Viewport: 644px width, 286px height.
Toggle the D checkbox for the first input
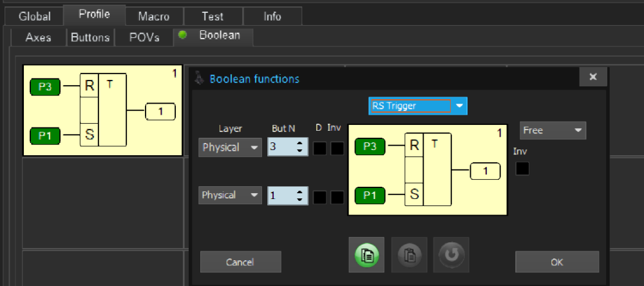[x=320, y=148]
